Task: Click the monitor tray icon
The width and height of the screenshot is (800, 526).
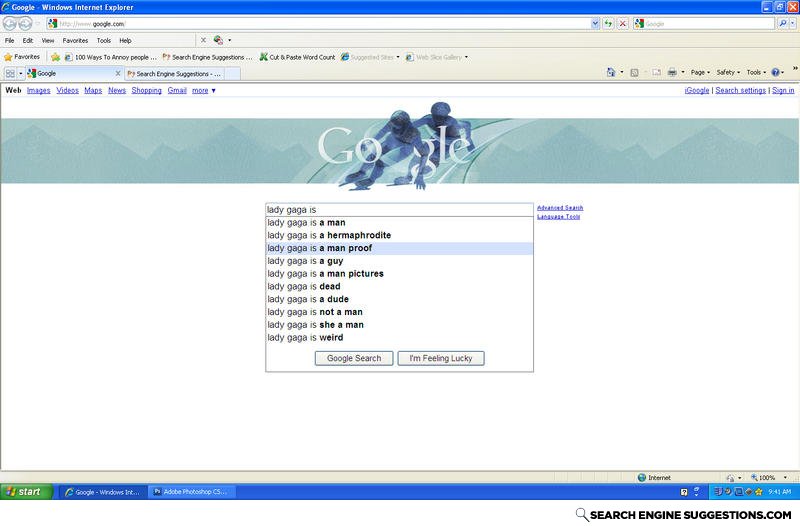Action: click(x=738, y=492)
